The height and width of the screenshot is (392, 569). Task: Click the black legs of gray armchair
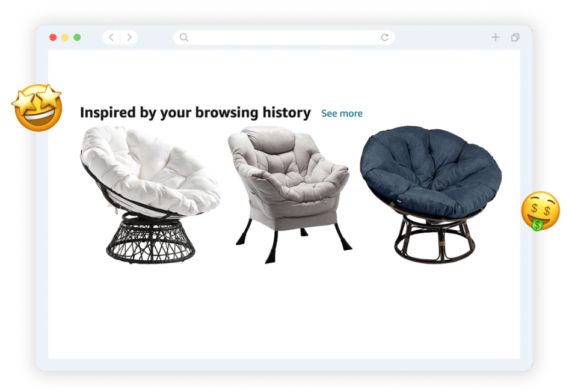294,240
